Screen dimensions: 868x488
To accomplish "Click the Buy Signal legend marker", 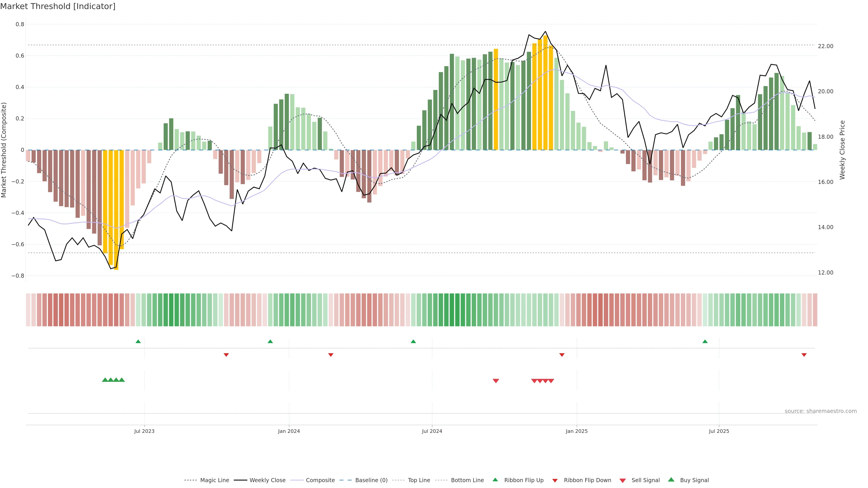I will coord(671,480).
